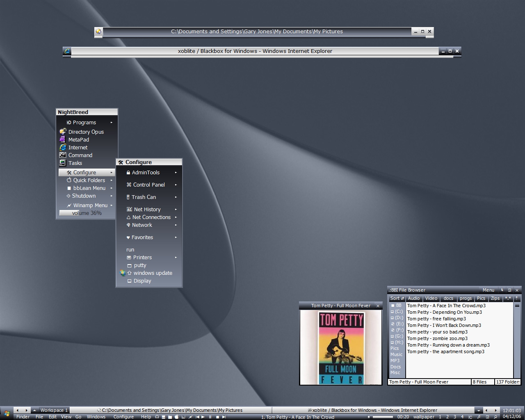Switch to the Audio filter tab
Viewport: 525px width, 420px height.
414,298
